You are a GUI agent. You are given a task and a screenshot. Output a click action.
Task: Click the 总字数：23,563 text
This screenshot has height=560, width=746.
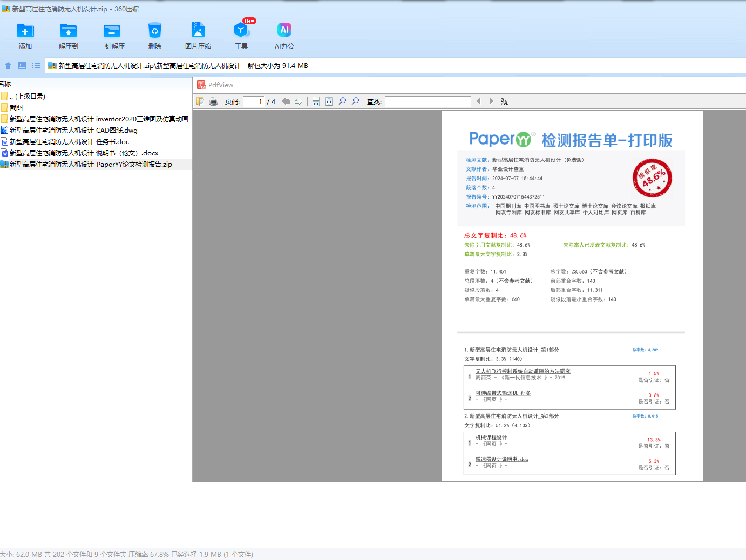[588, 272]
